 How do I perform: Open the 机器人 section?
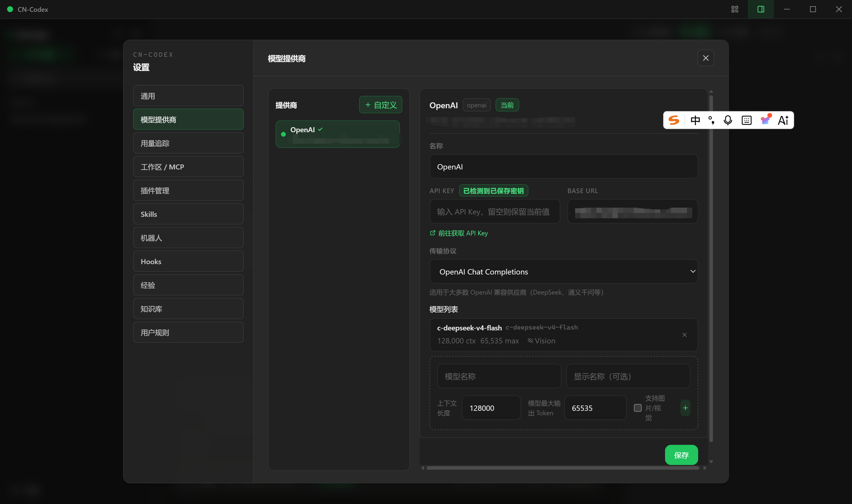pyautogui.click(x=188, y=238)
